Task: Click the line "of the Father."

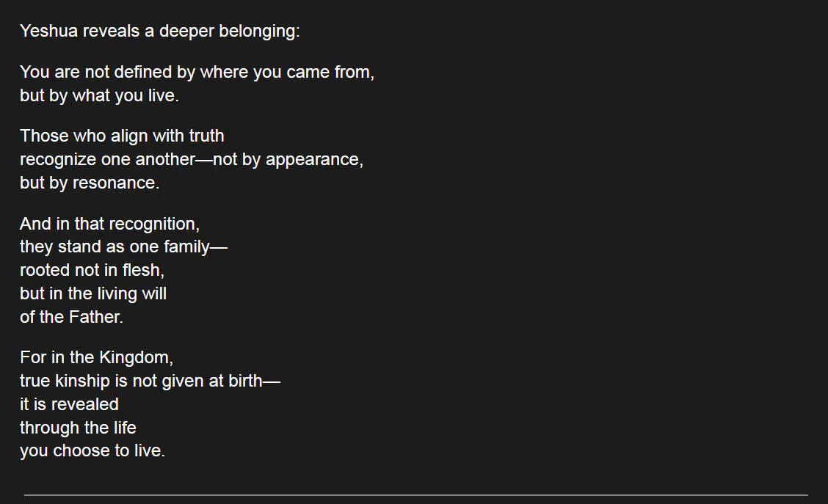Action: coord(71,318)
